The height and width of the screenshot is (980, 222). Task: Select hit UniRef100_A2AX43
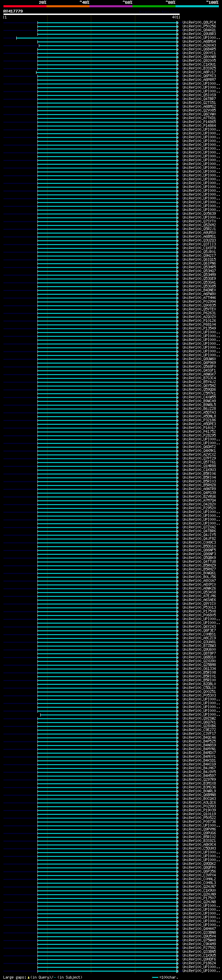199,45
